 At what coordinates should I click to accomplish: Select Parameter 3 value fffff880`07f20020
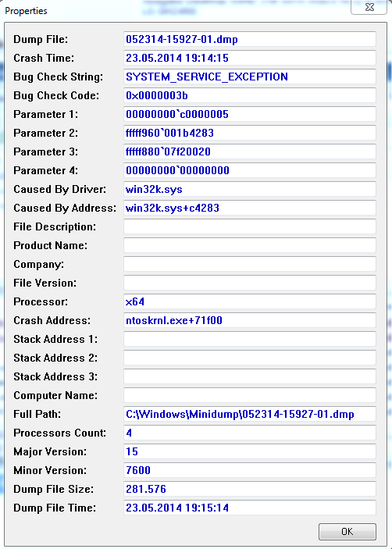point(250,152)
